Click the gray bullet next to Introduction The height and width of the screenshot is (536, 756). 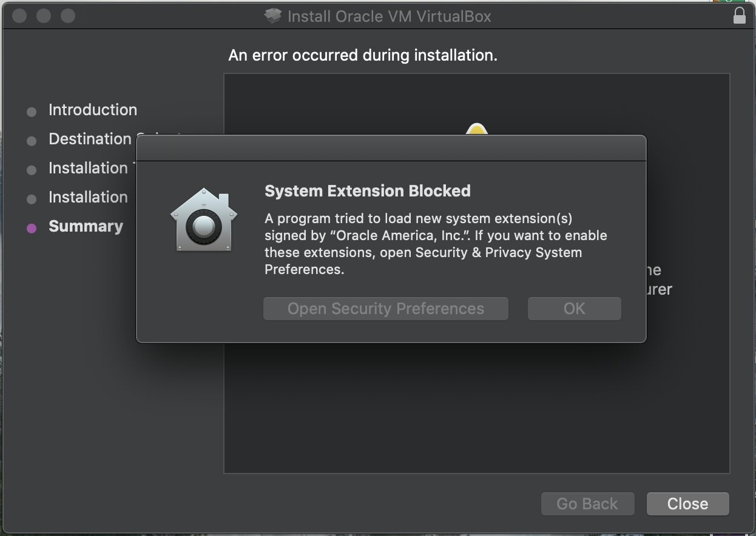coord(32,112)
